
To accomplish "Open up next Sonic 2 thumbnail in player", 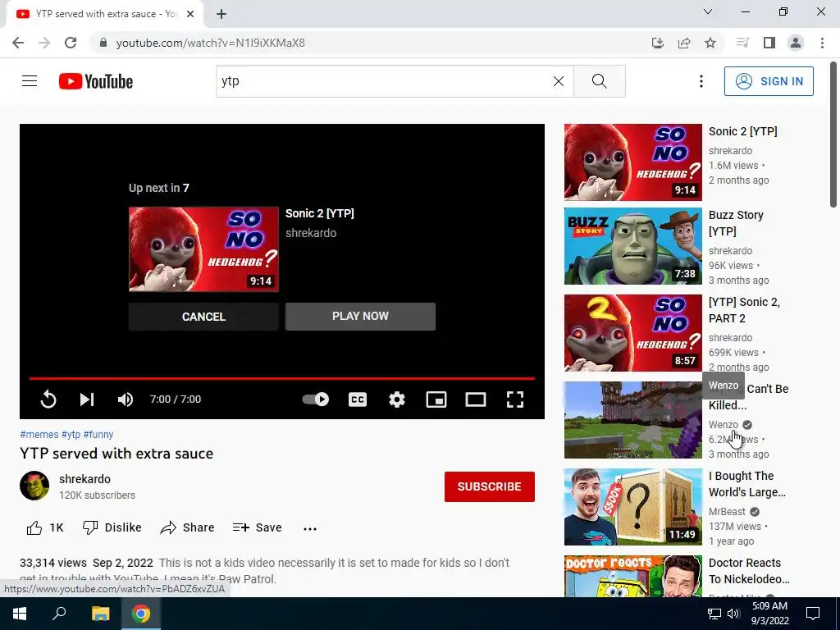I will (203, 249).
